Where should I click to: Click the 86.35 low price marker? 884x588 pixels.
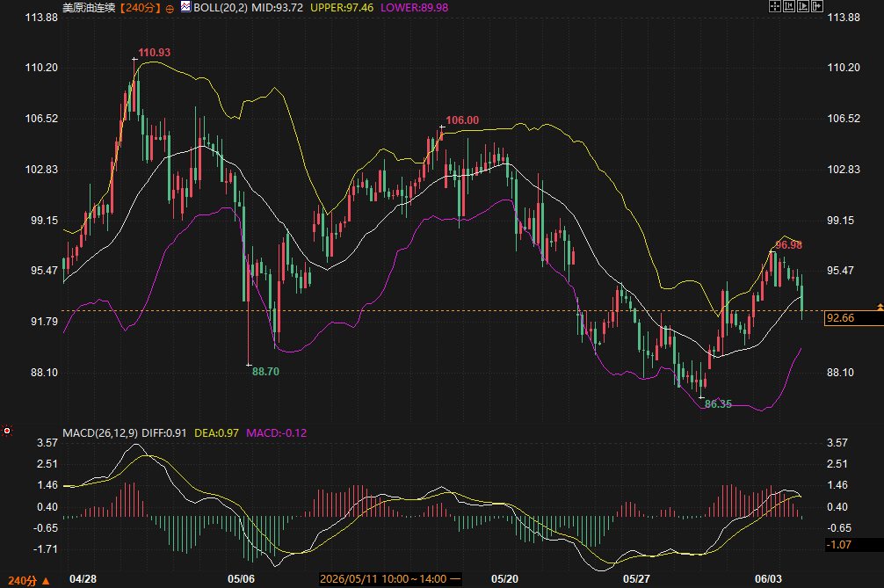tap(718, 403)
